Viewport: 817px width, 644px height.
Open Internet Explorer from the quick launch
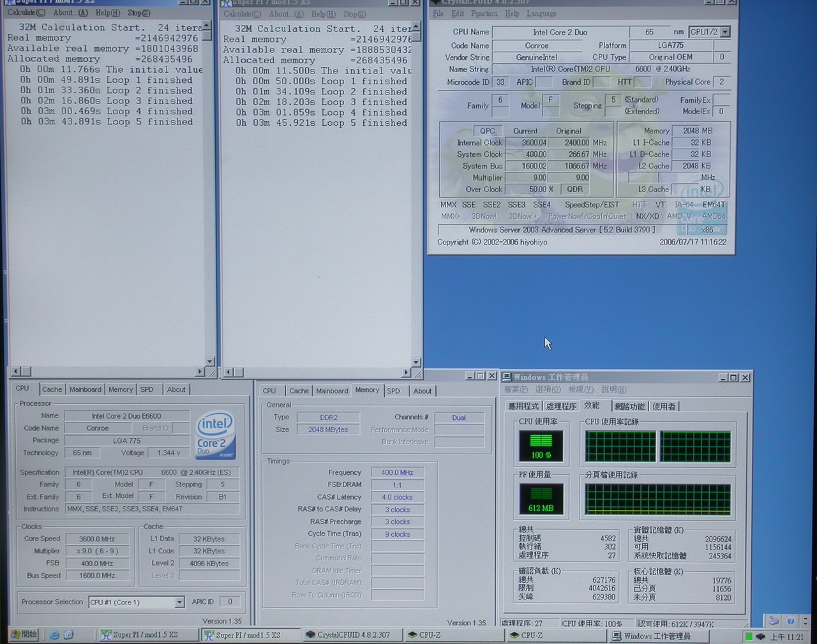[54, 635]
